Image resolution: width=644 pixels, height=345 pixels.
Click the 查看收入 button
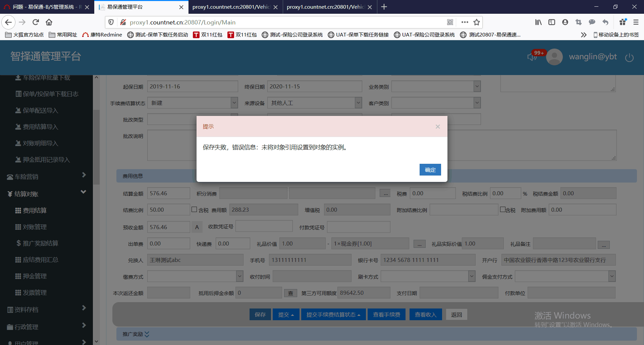tap(426, 315)
